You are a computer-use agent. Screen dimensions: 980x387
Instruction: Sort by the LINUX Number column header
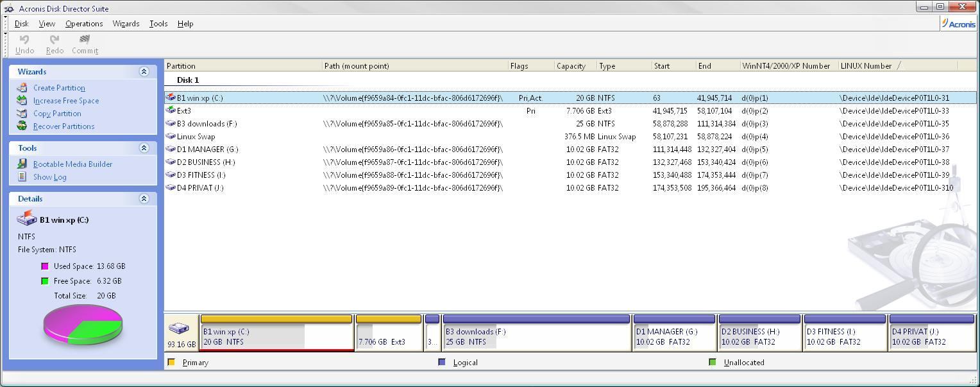tap(898, 65)
